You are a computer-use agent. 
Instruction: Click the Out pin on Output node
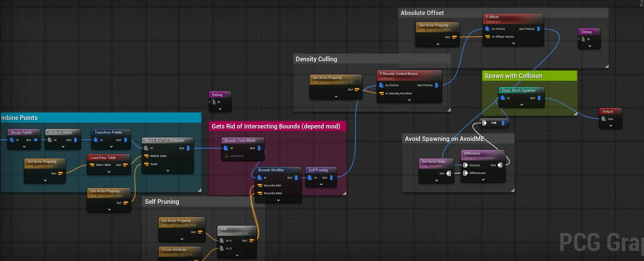(604, 119)
